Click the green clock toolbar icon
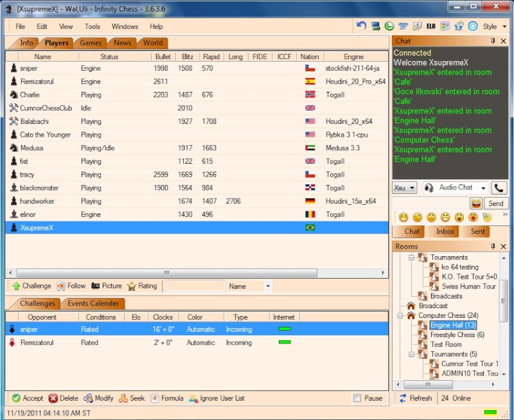Screen dimensions: 514x420 coord(389,26)
